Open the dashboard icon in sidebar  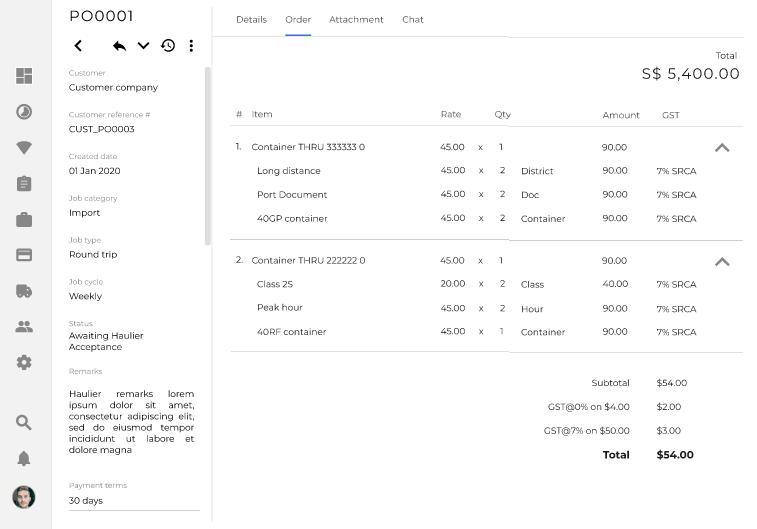24,76
